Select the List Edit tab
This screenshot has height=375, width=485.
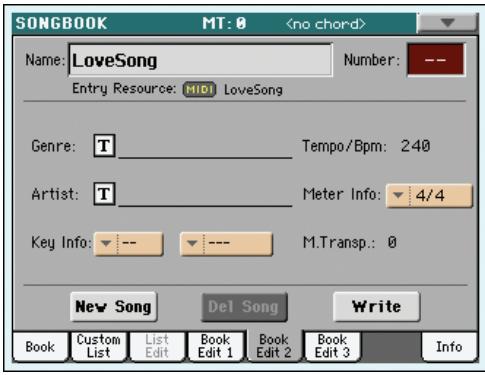coord(157,347)
